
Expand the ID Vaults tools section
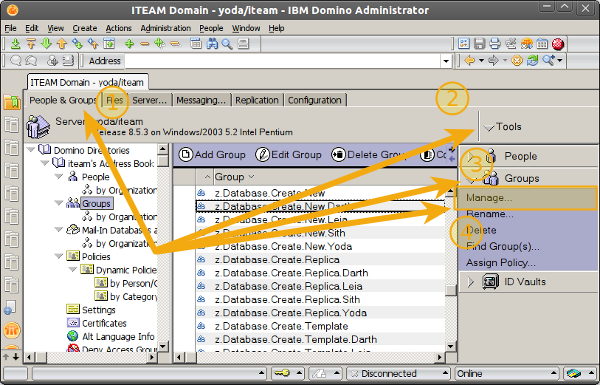click(x=471, y=282)
